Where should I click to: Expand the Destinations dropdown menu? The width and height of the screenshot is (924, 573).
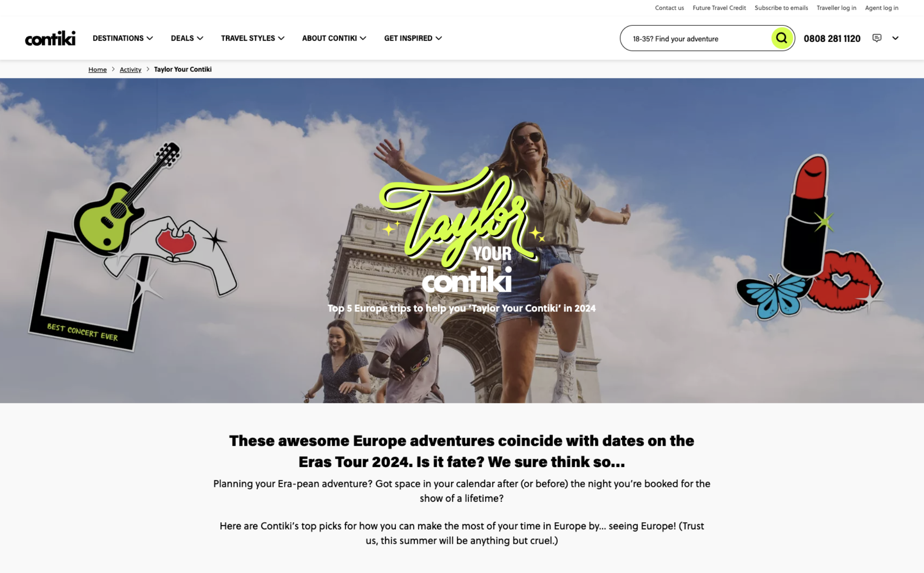(123, 38)
